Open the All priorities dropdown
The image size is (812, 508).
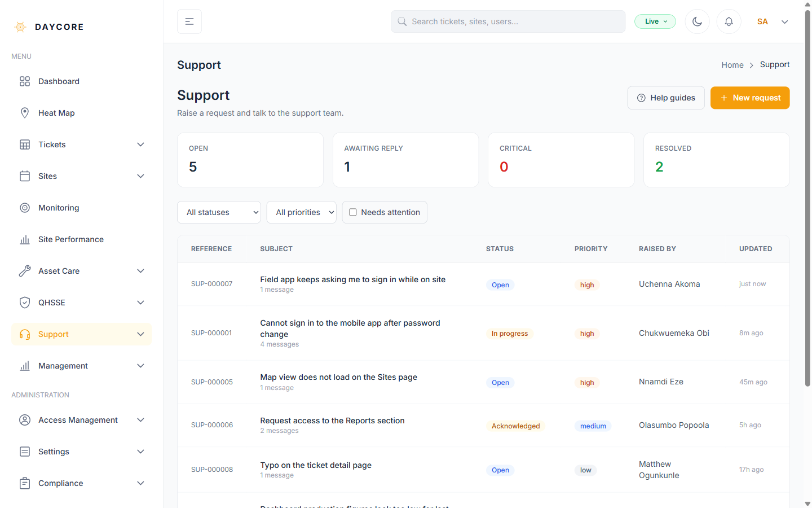click(302, 212)
